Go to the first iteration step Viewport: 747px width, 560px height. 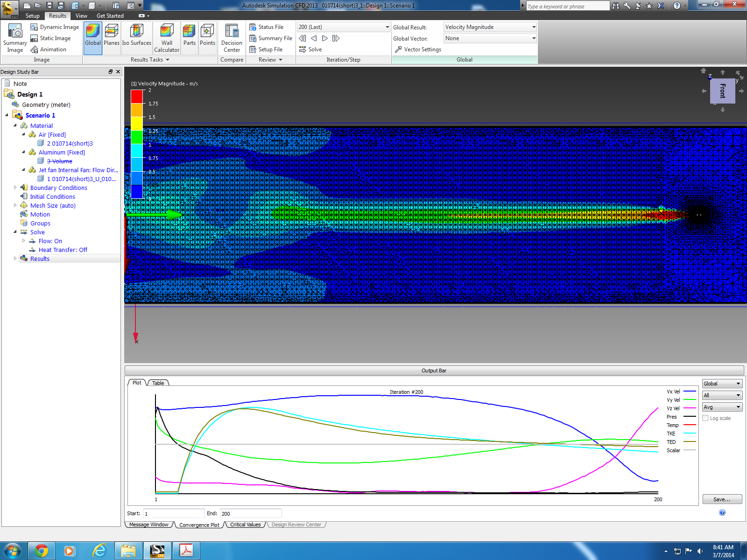pos(303,38)
